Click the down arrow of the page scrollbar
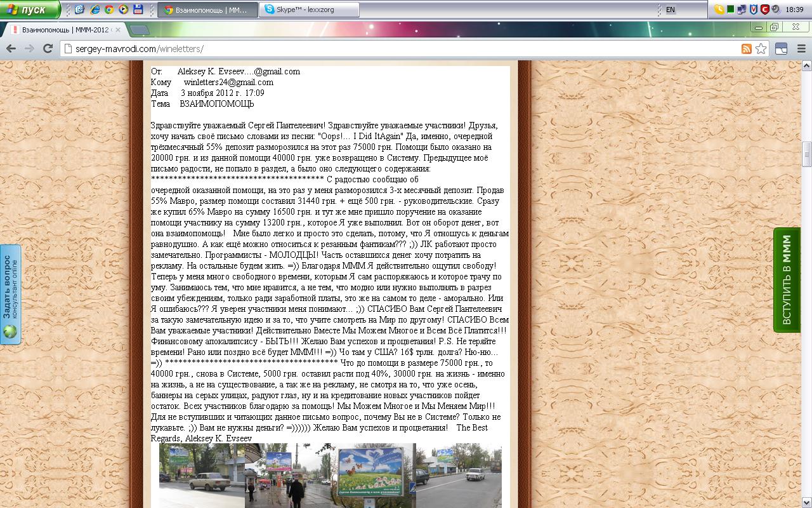Image resolution: width=812 pixels, height=508 pixels. point(807,502)
